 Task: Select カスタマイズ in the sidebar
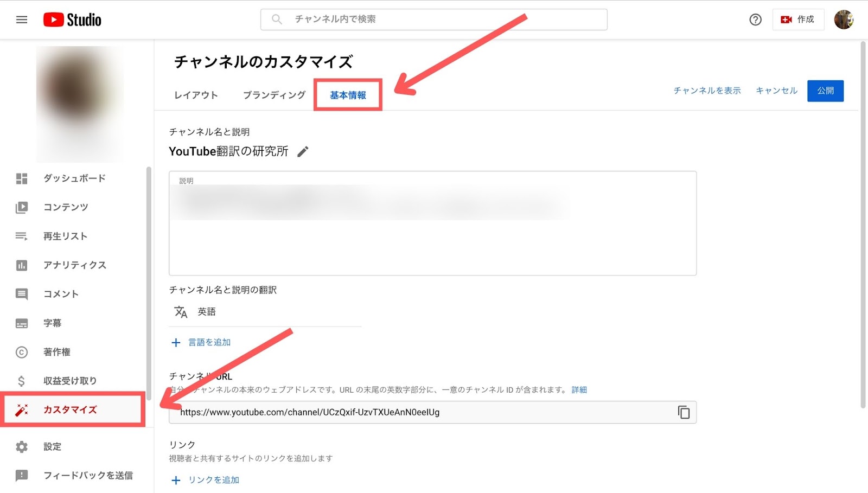[73, 410]
